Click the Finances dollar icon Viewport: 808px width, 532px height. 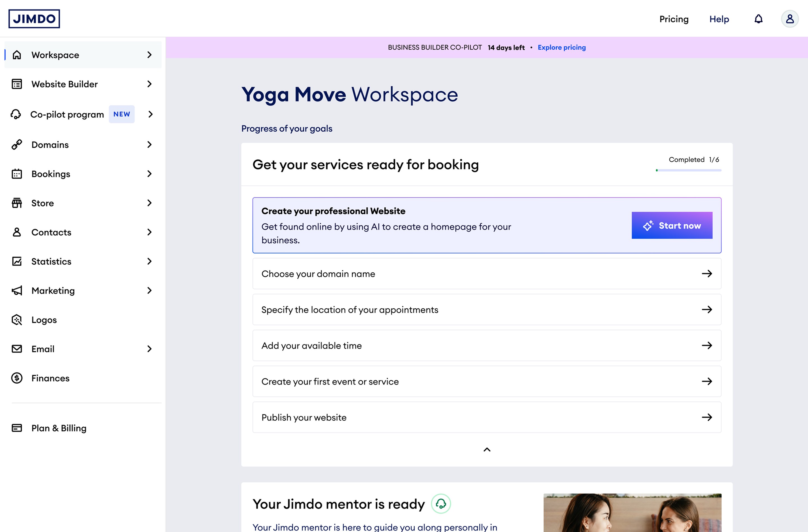tap(17, 378)
